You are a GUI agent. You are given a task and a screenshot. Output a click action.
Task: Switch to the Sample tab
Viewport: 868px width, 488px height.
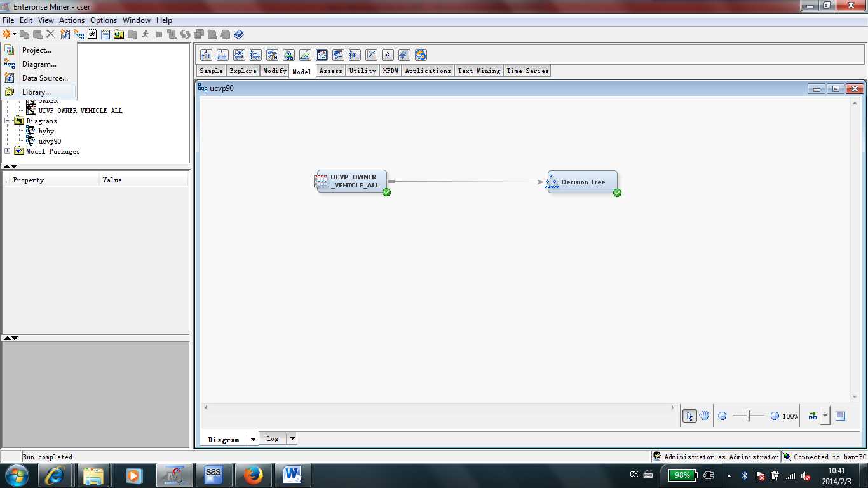click(x=211, y=71)
